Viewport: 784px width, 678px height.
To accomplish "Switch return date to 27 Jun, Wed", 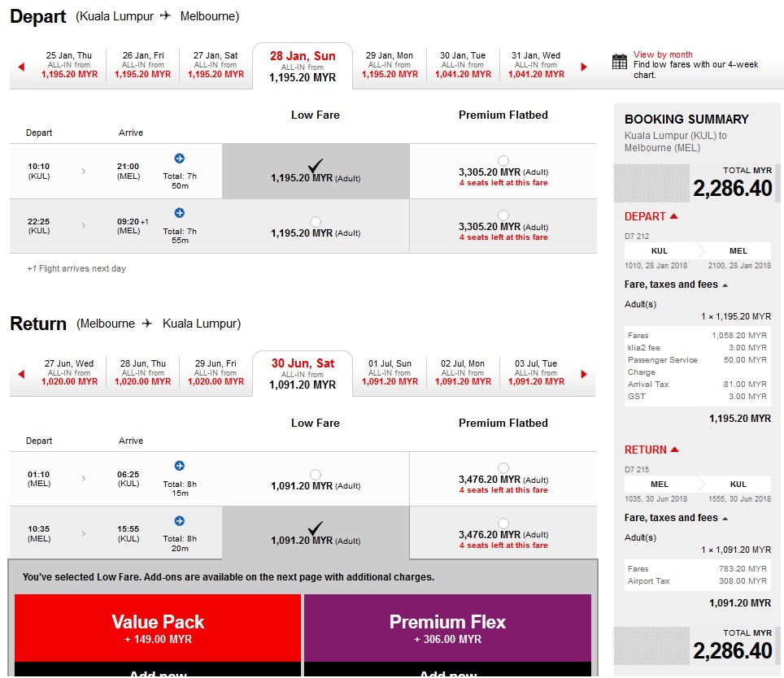I will (x=69, y=373).
